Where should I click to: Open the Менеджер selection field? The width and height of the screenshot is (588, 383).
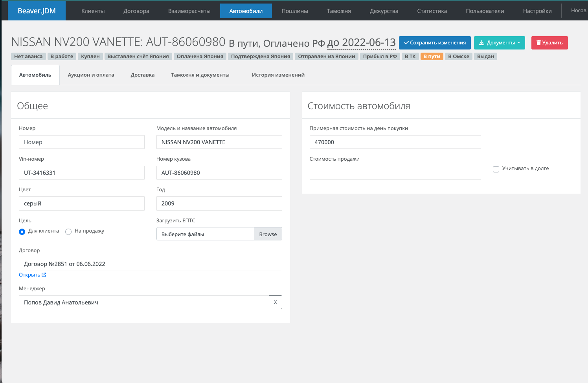click(143, 302)
